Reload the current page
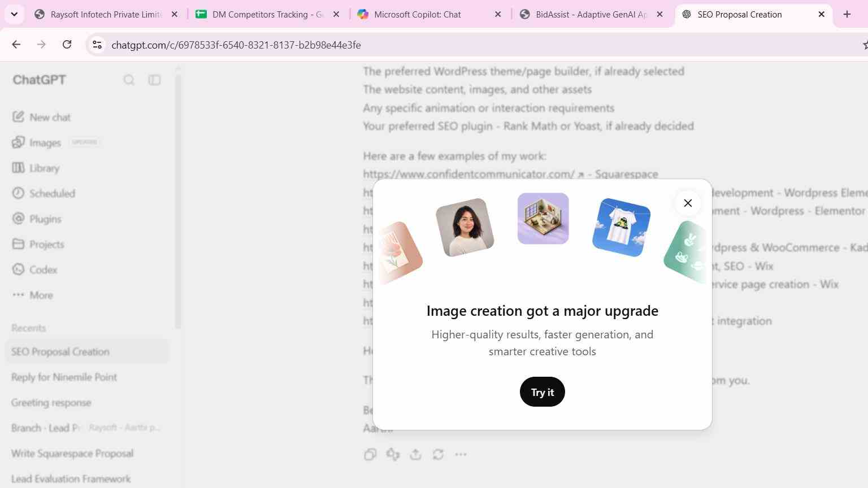868x488 pixels. (67, 45)
